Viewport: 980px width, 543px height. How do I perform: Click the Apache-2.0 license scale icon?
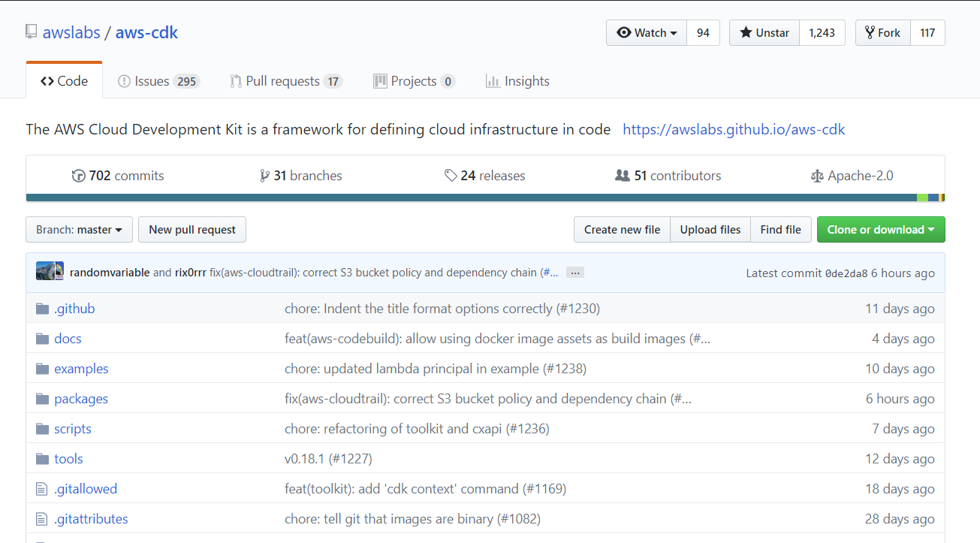tap(817, 176)
